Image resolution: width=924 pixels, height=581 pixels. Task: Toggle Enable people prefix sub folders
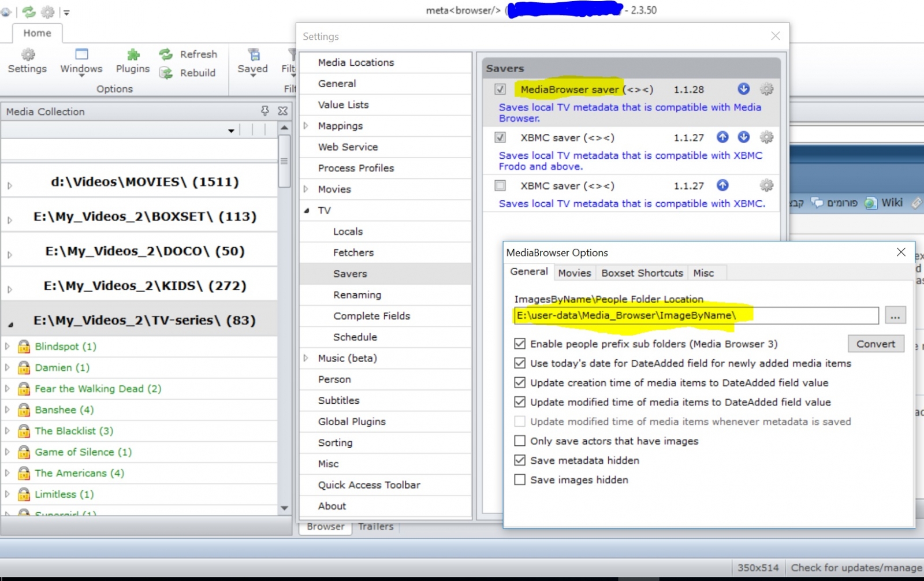520,344
